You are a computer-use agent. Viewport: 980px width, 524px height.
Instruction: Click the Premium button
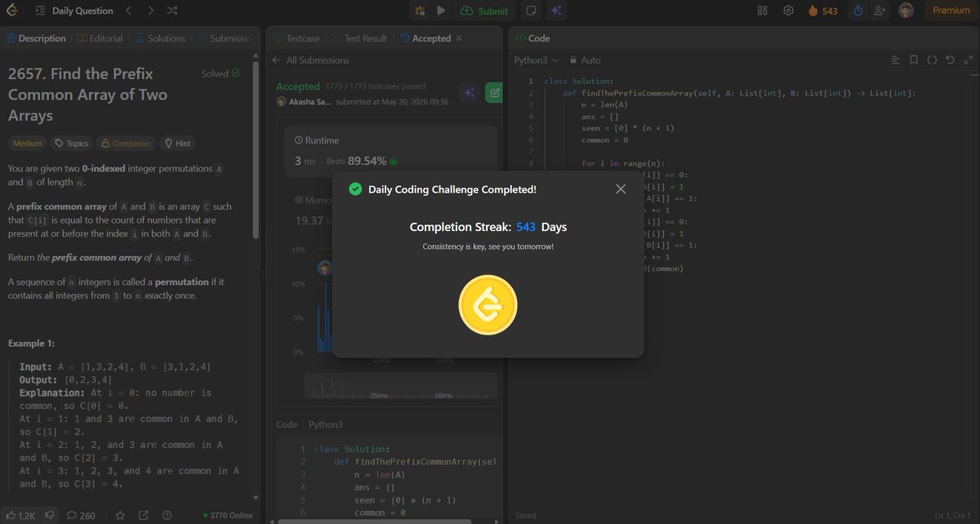click(x=951, y=11)
